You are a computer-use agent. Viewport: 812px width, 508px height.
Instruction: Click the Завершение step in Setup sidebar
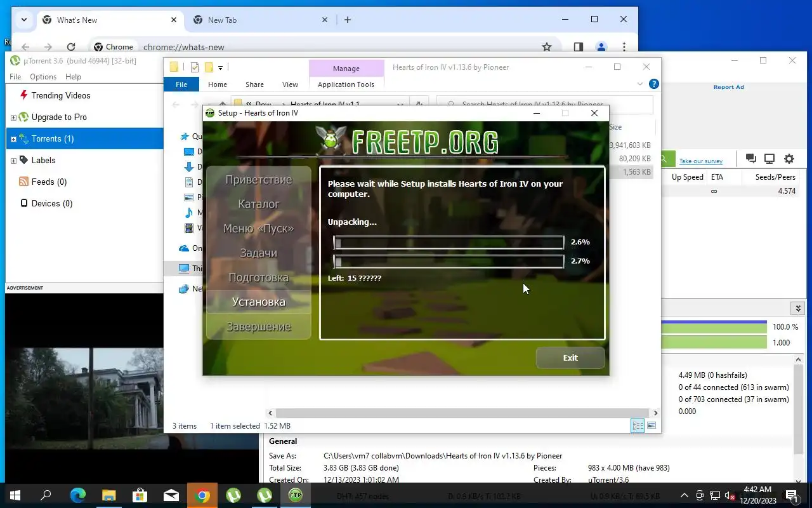click(x=258, y=326)
